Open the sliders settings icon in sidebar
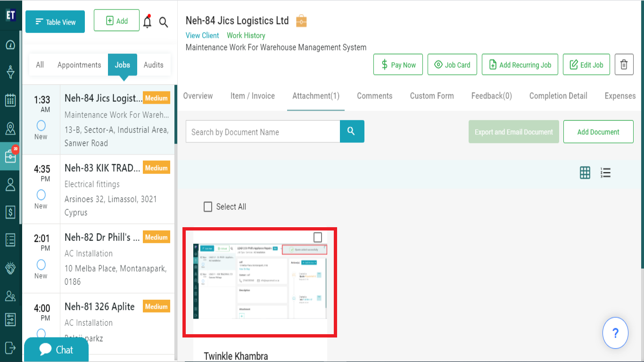This screenshot has width=644, height=362. tap(10, 320)
